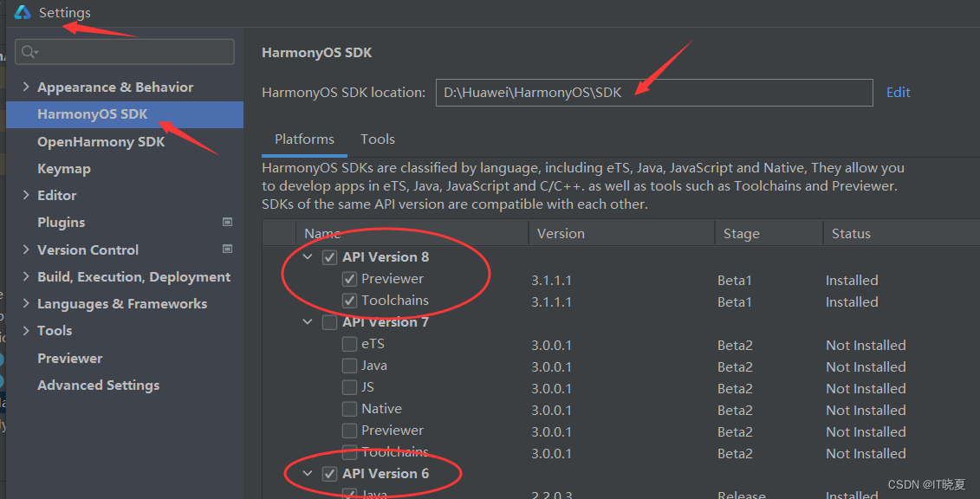Toggle the API Version 8 checkbox
The image size is (980, 499).
(329, 257)
